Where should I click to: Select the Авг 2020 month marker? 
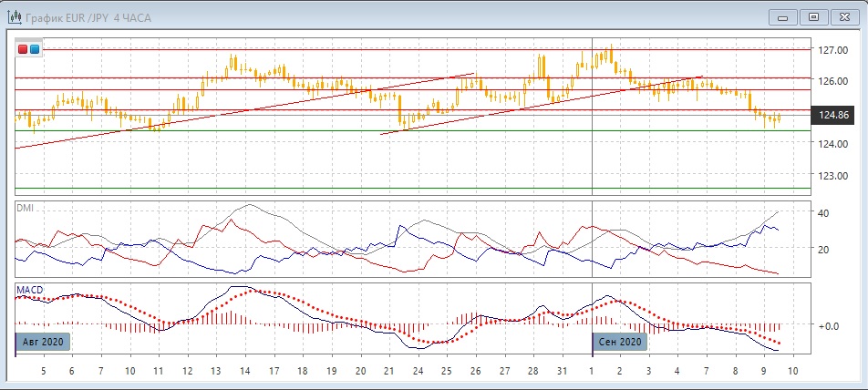click(43, 342)
